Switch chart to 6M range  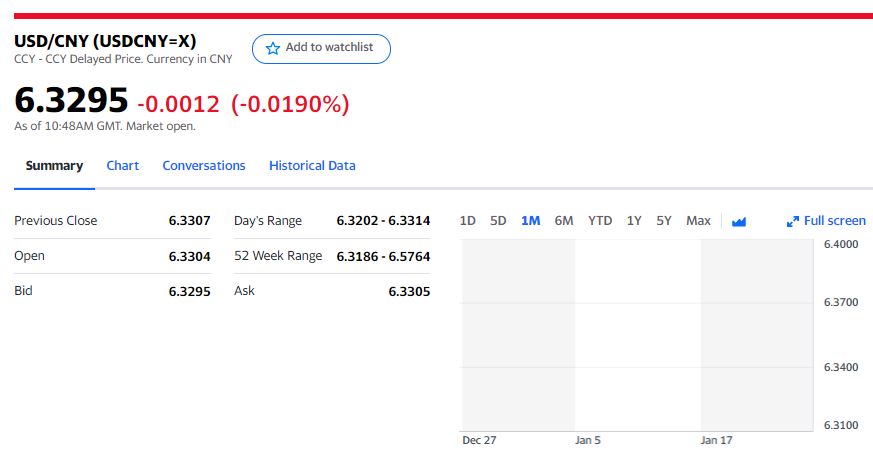tap(564, 221)
